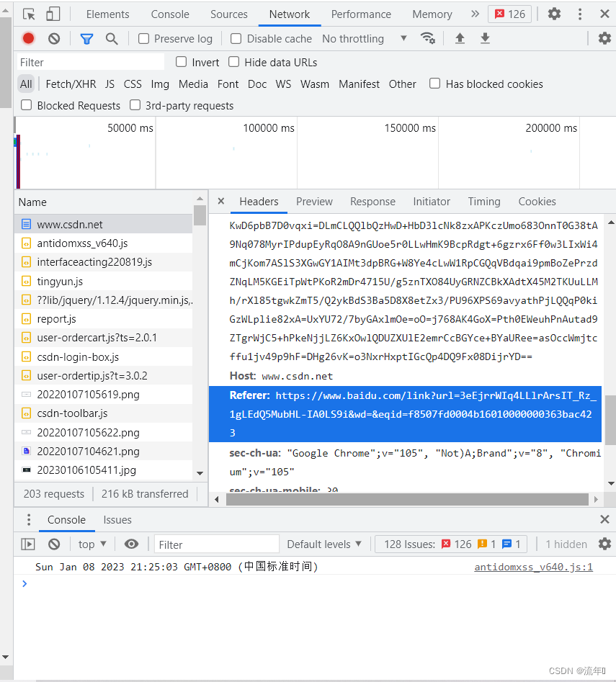The image size is (616, 682).
Task: Close the console drawer
Action: coord(604,519)
